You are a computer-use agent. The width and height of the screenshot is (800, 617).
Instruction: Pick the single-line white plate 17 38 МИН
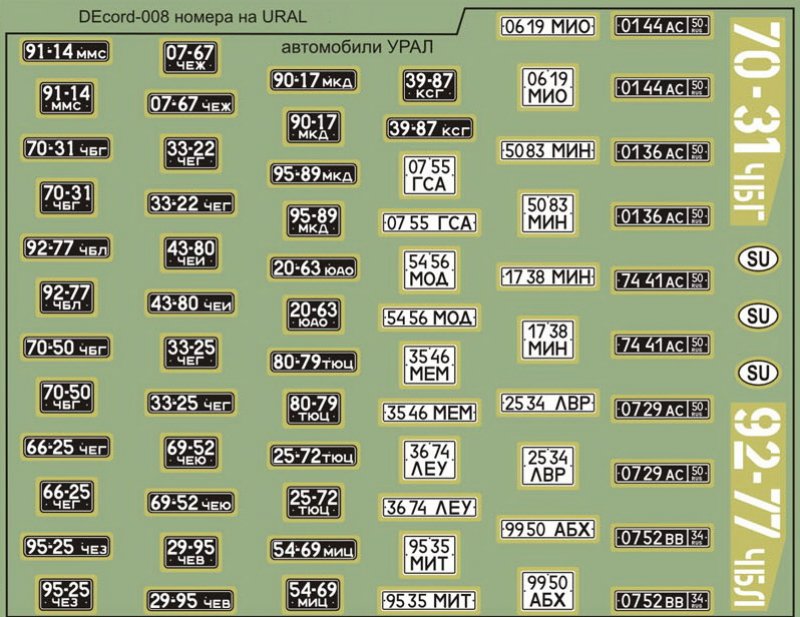point(547,277)
